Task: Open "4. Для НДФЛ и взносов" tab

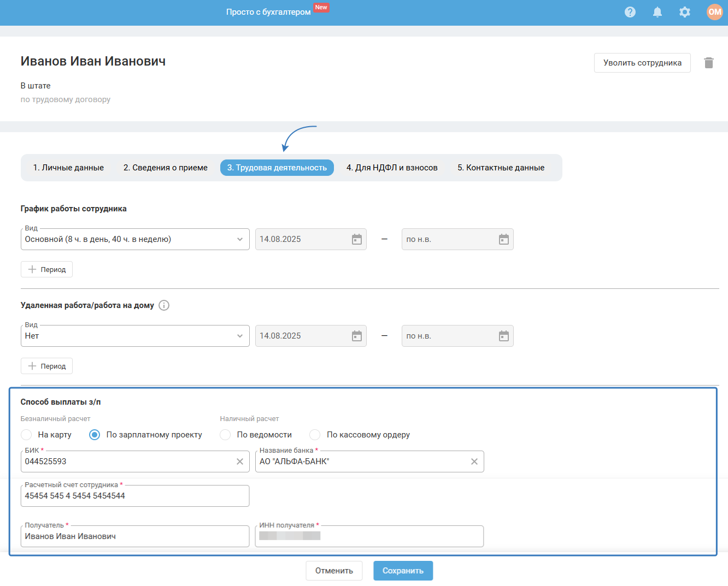Action: click(392, 168)
